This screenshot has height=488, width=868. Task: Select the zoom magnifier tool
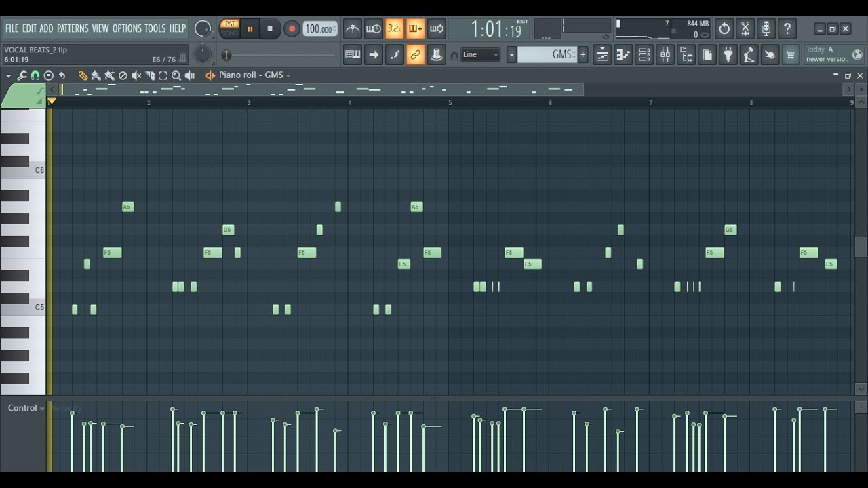point(176,75)
